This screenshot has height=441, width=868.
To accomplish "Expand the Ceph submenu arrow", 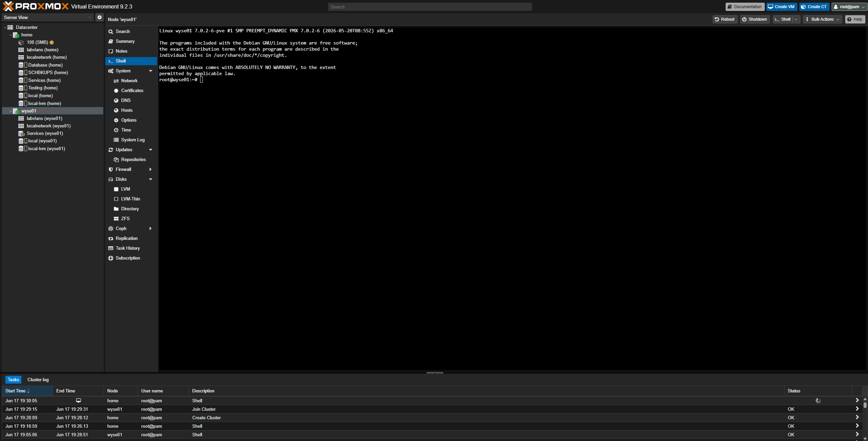I will (x=150, y=228).
